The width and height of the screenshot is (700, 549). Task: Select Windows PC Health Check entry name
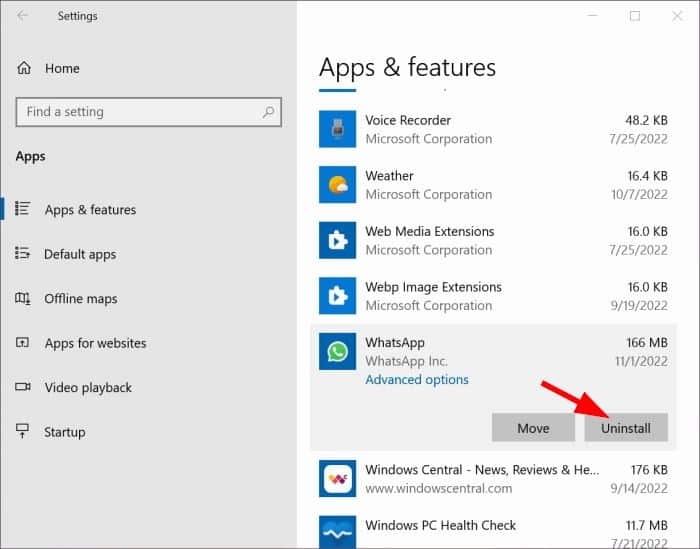[440, 525]
